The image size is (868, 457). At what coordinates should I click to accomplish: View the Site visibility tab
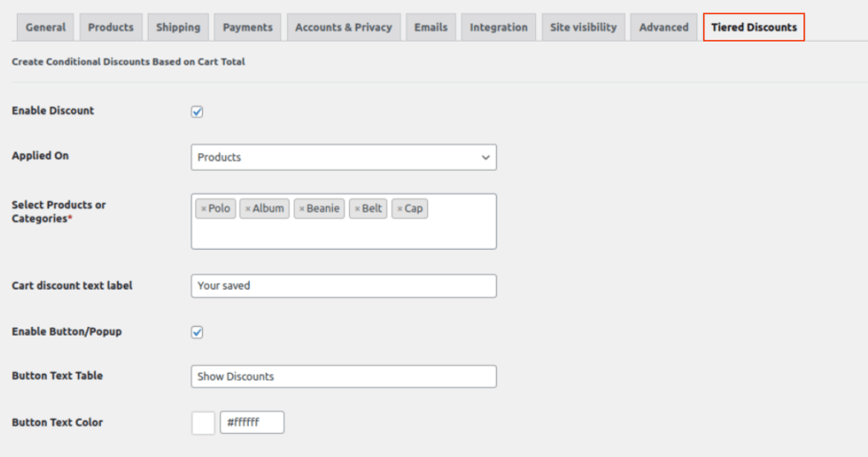[x=583, y=27]
